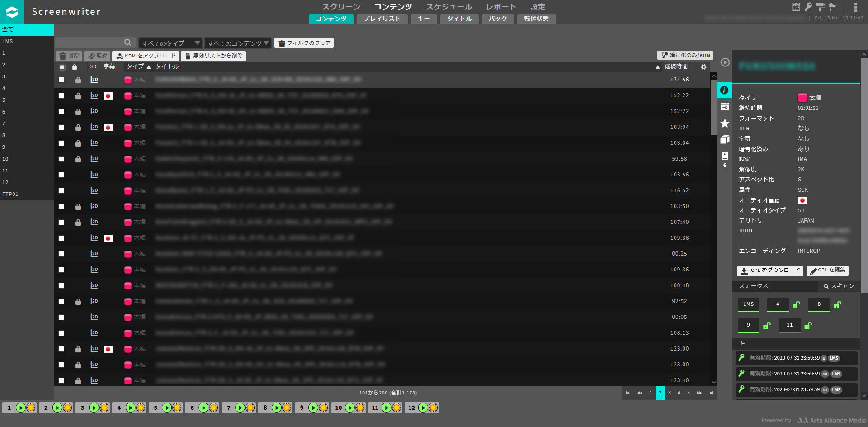Click play status icon for screen 1
Image resolution: width=868 pixels, height=427 pixels.
coord(20,408)
